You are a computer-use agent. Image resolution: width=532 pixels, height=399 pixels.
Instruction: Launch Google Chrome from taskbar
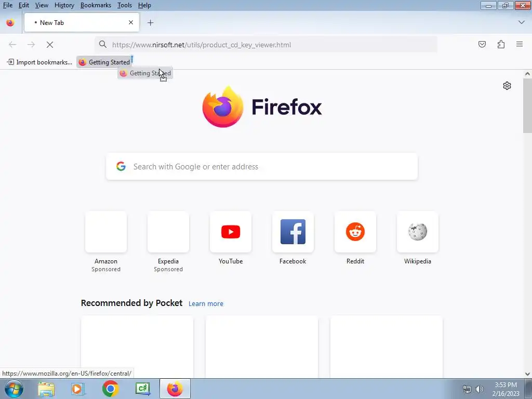[x=110, y=389]
